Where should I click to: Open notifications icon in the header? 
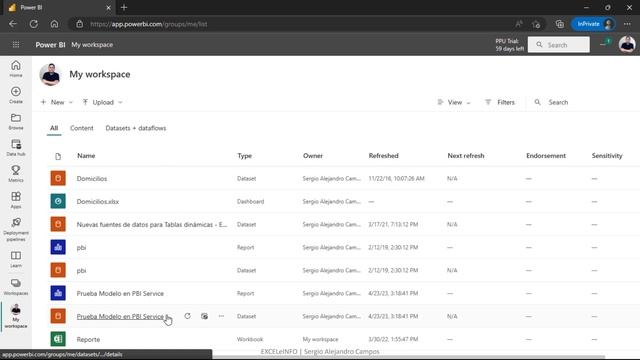(x=605, y=43)
